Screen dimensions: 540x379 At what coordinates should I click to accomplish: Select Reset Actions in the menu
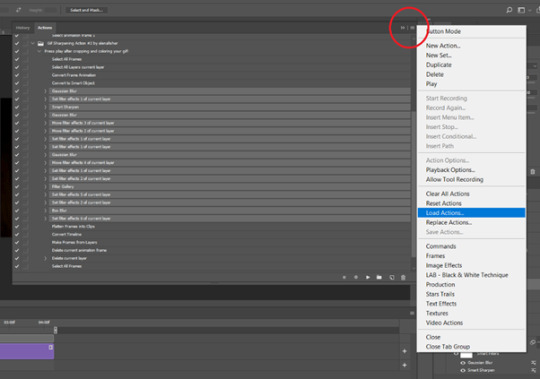coord(471,203)
